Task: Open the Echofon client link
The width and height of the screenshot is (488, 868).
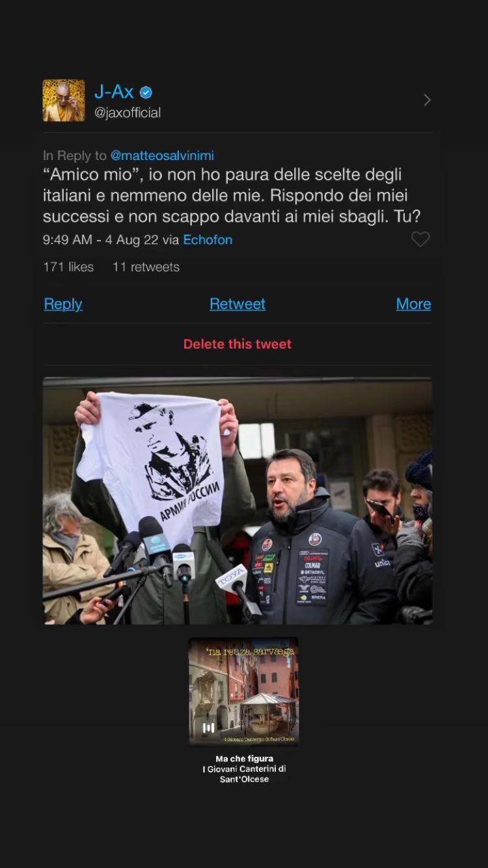Action: (x=208, y=239)
